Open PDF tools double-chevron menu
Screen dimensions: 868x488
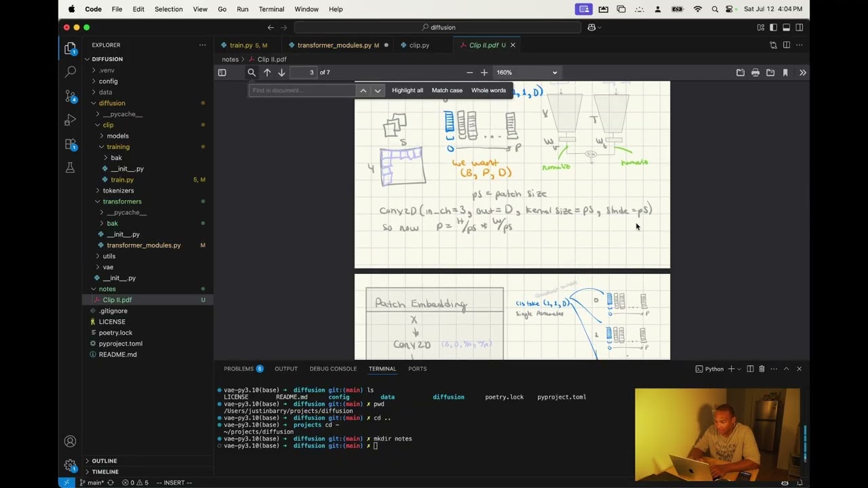(803, 73)
